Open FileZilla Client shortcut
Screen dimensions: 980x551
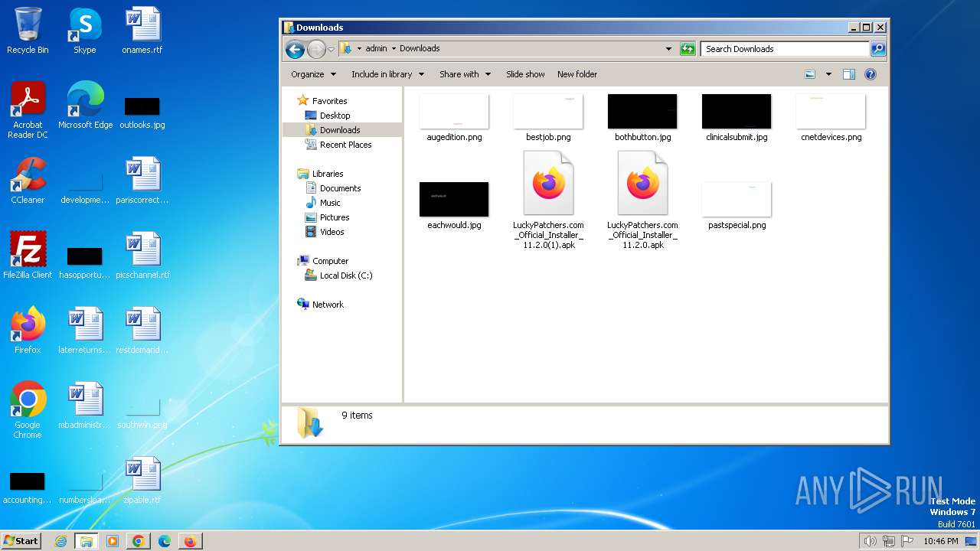pyautogui.click(x=28, y=256)
